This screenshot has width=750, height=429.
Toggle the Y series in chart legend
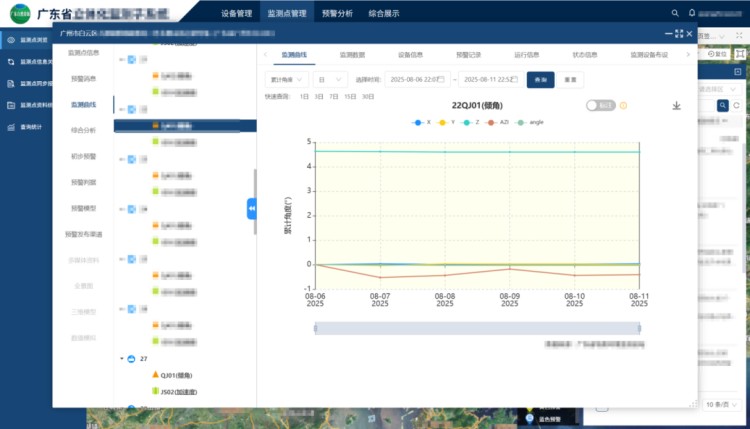446,122
